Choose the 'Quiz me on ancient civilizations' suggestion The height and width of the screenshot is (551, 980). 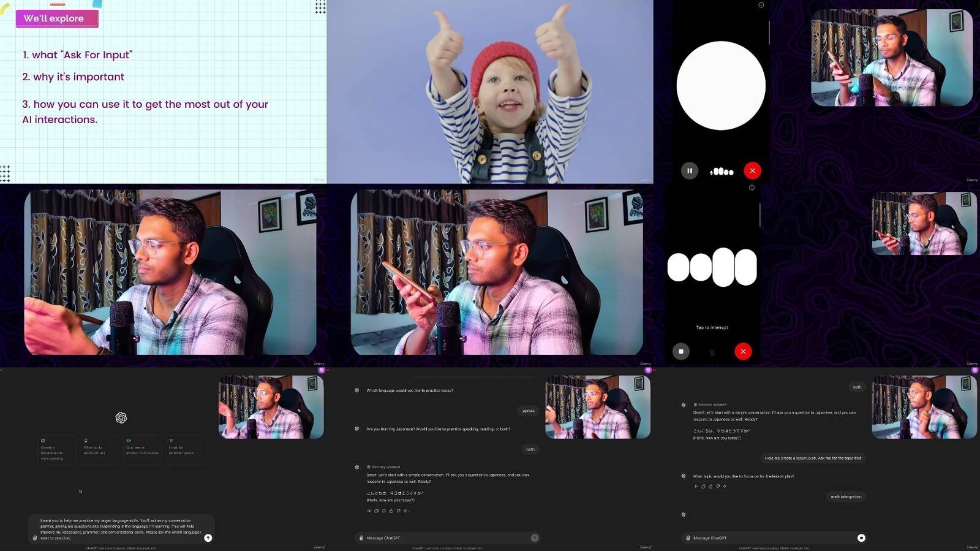tap(142, 450)
